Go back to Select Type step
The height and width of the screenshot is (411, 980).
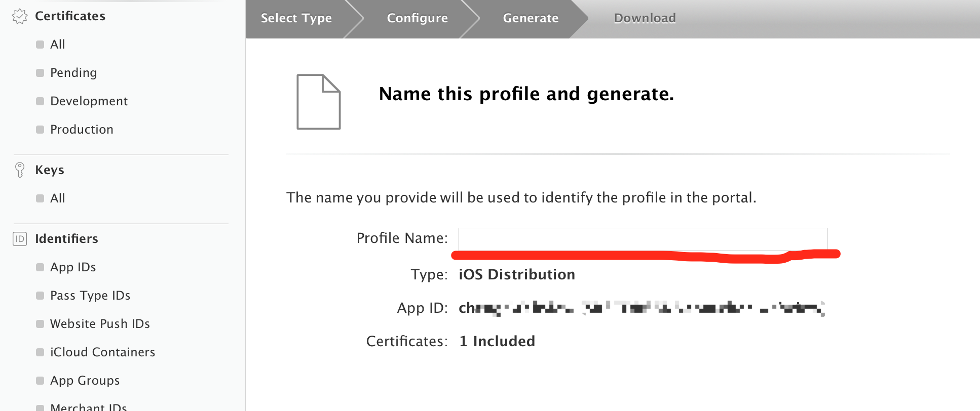(x=296, y=18)
